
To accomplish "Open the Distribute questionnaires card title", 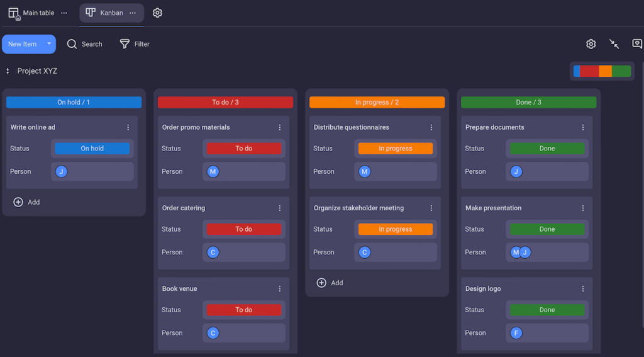I will click(352, 127).
